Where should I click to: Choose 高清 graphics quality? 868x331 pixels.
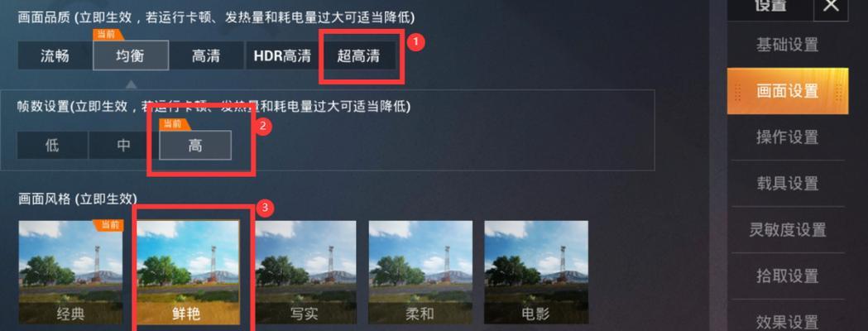point(206,55)
